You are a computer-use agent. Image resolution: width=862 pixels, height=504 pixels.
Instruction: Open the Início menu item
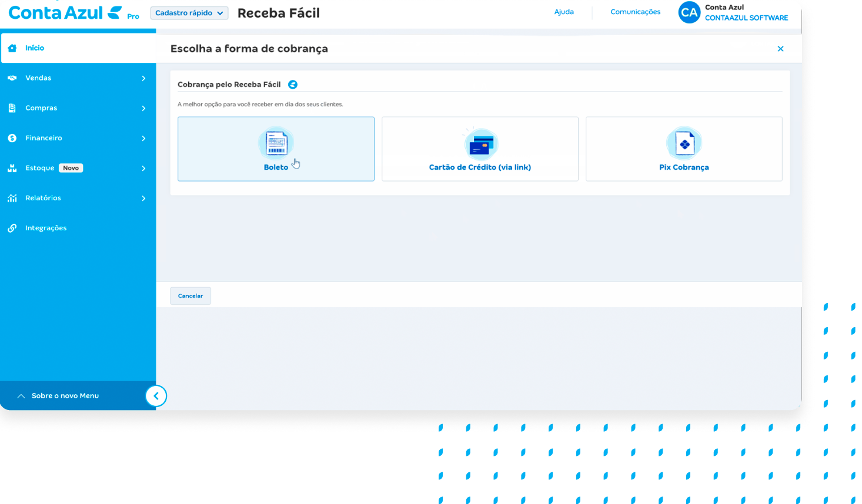point(78,48)
